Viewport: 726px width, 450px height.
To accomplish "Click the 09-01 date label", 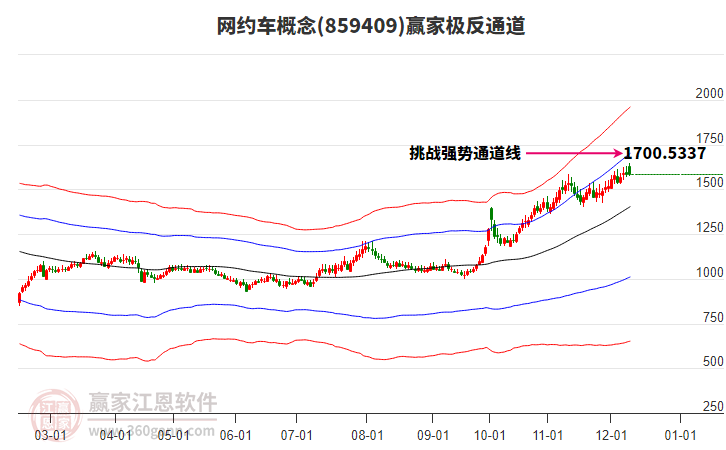I will [432, 436].
